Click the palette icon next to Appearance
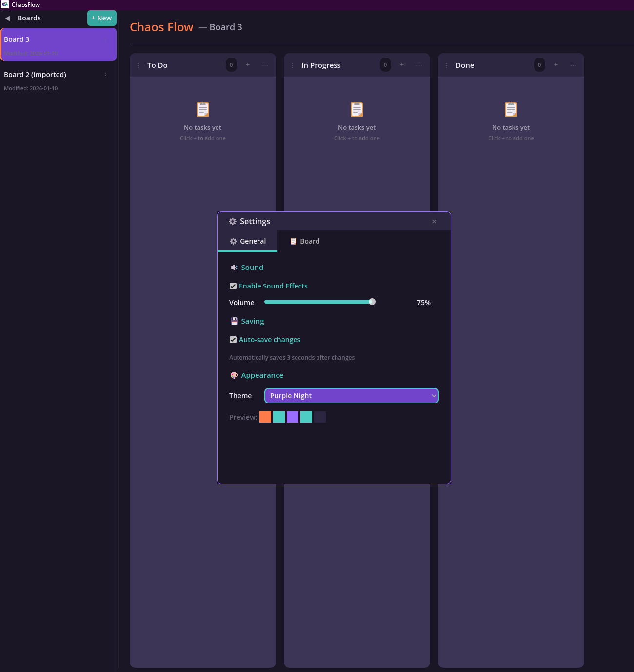Image resolution: width=634 pixels, height=672 pixels. pyautogui.click(x=234, y=375)
